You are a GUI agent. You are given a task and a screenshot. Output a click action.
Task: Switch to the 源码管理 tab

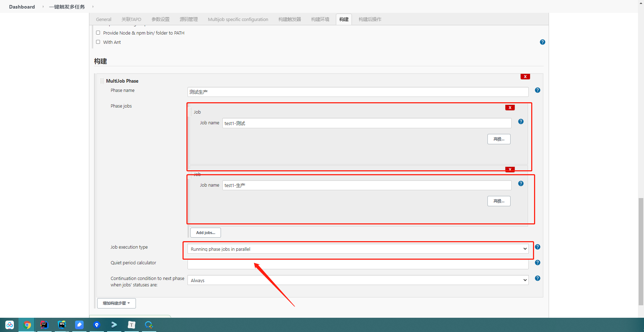click(189, 19)
